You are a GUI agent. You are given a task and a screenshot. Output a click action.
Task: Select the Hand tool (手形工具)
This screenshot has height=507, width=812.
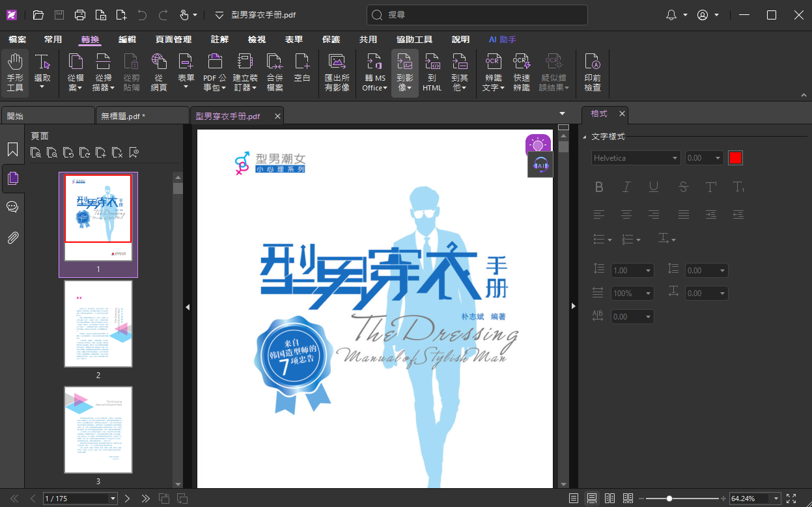pyautogui.click(x=15, y=73)
